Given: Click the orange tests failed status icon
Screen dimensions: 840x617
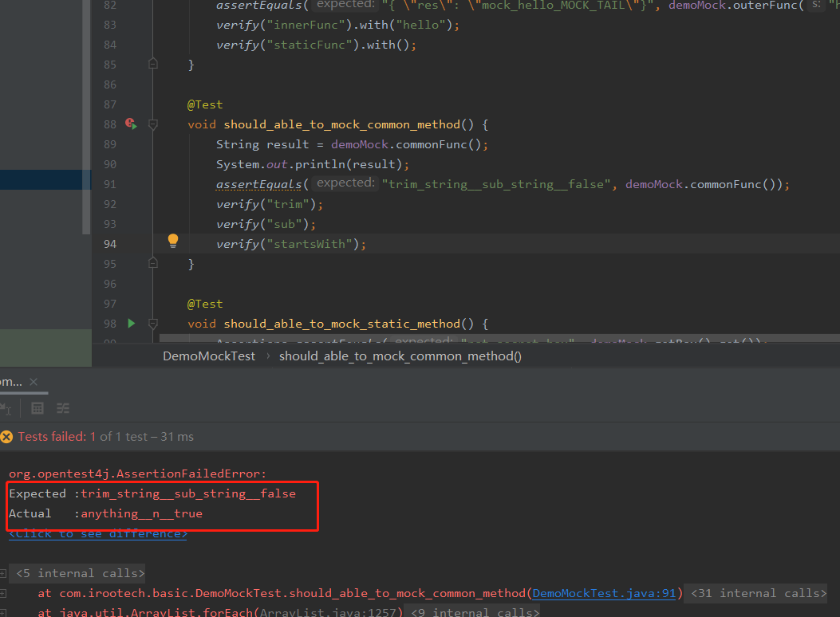Looking at the screenshot, I should 6,437.
